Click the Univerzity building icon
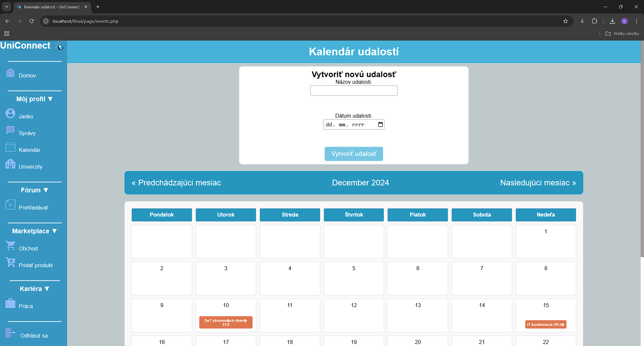This screenshot has width=644, height=346. (x=10, y=164)
